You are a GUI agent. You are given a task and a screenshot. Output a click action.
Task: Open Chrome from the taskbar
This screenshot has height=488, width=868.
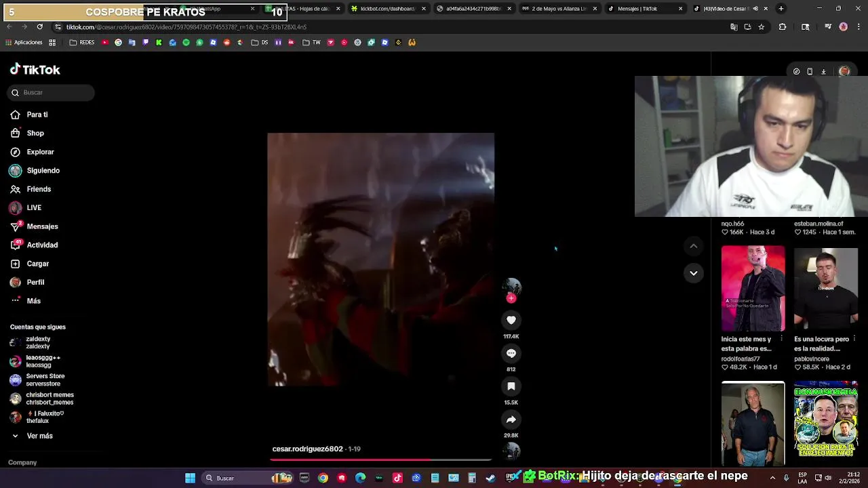click(323, 478)
